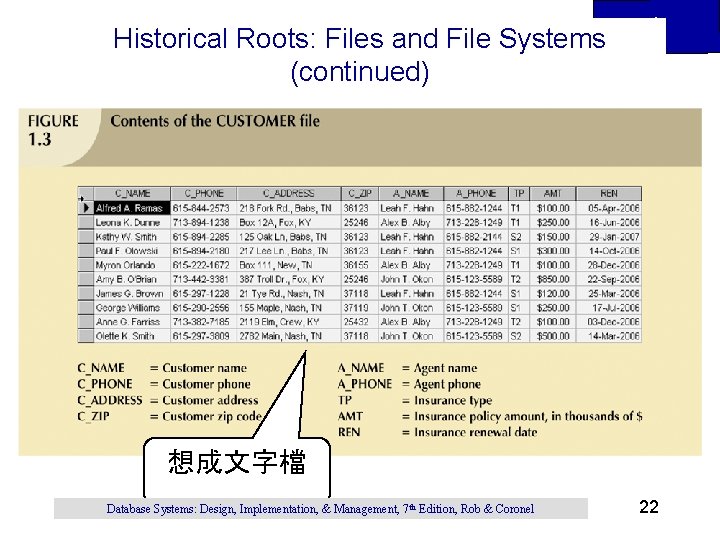This screenshot has width=720, height=540.
Task: Click amount $500.00
Action: [x=553, y=336]
